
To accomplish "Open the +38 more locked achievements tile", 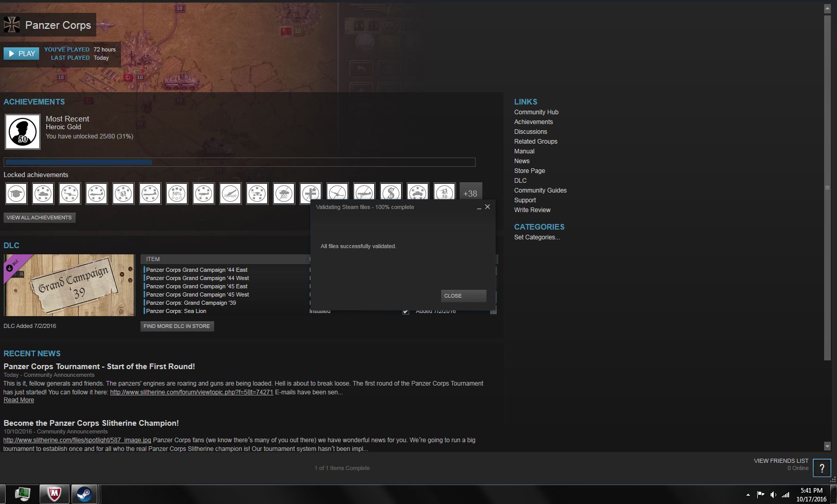I will tap(470, 193).
